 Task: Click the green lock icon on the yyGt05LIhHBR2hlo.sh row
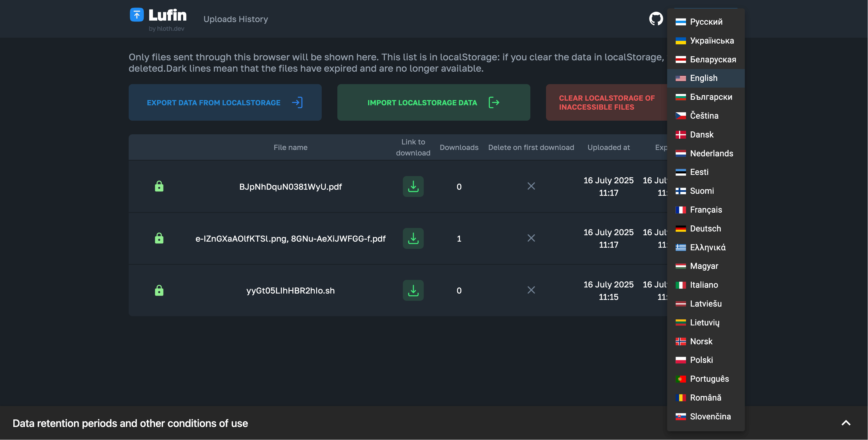(159, 290)
